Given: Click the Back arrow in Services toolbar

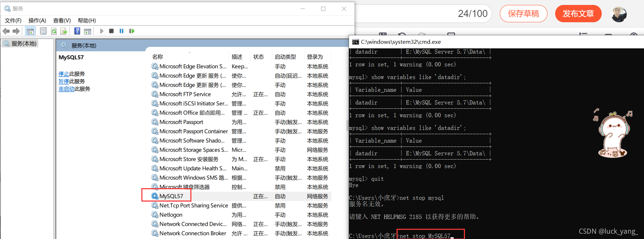Looking at the screenshot, I should click(x=6, y=31).
